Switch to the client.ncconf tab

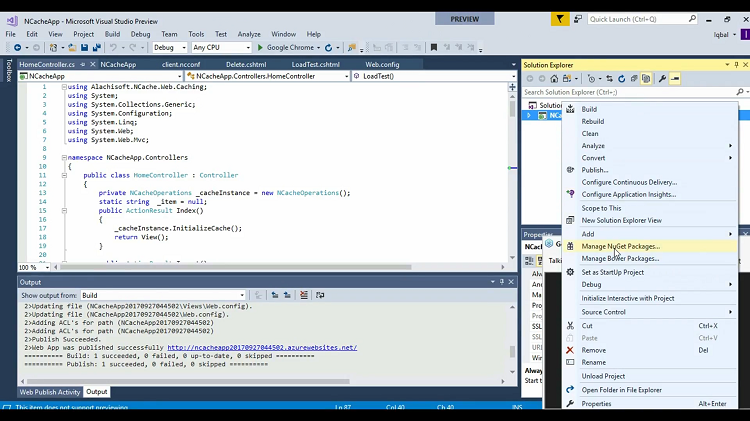tap(181, 64)
